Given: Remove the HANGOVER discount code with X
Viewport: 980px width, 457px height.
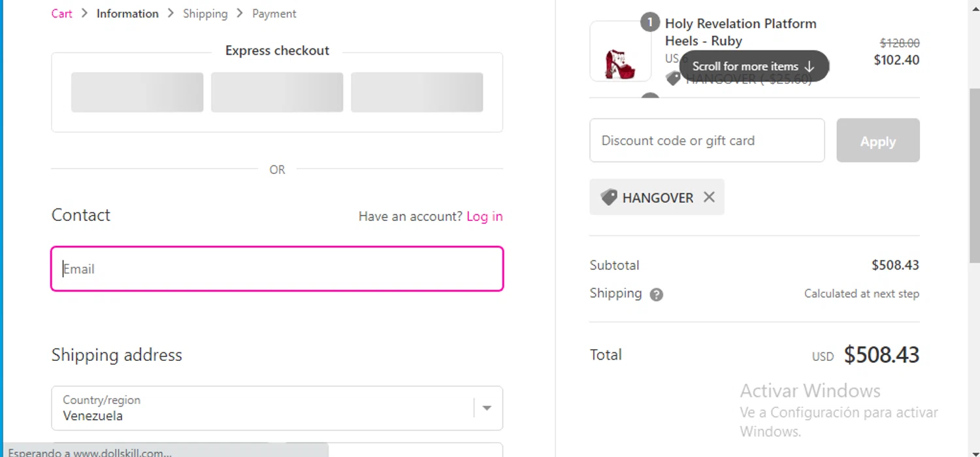Looking at the screenshot, I should pyautogui.click(x=709, y=197).
